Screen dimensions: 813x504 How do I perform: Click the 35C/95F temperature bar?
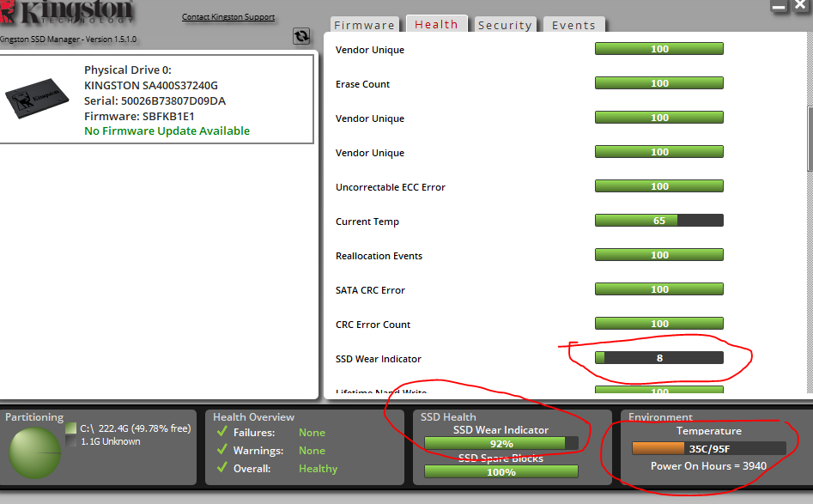709,448
